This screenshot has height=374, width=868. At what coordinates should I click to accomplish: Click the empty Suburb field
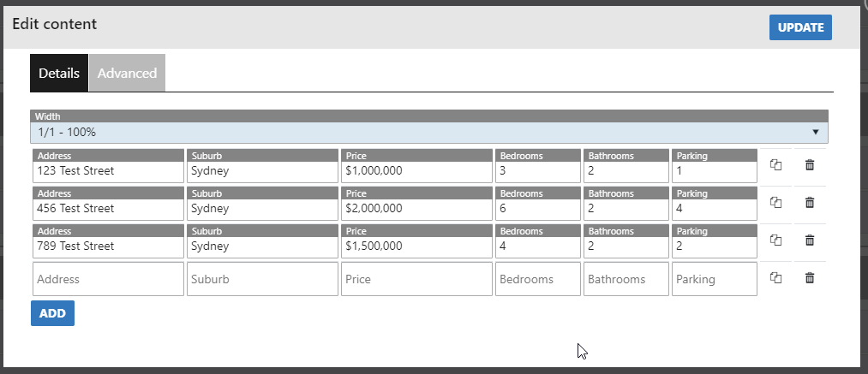262,279
